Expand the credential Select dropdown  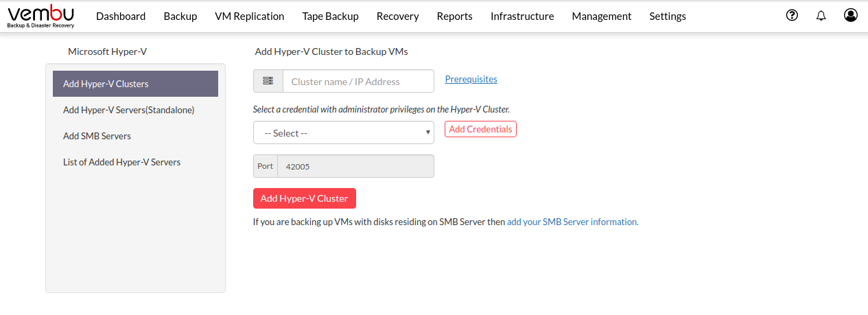click(344, 133)
